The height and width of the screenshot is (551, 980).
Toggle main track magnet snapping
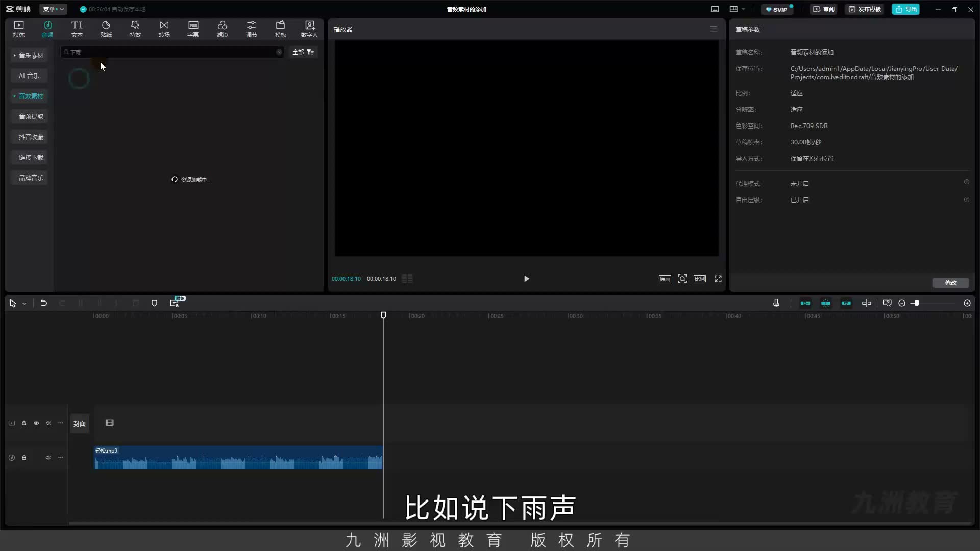tap(805, 303)
